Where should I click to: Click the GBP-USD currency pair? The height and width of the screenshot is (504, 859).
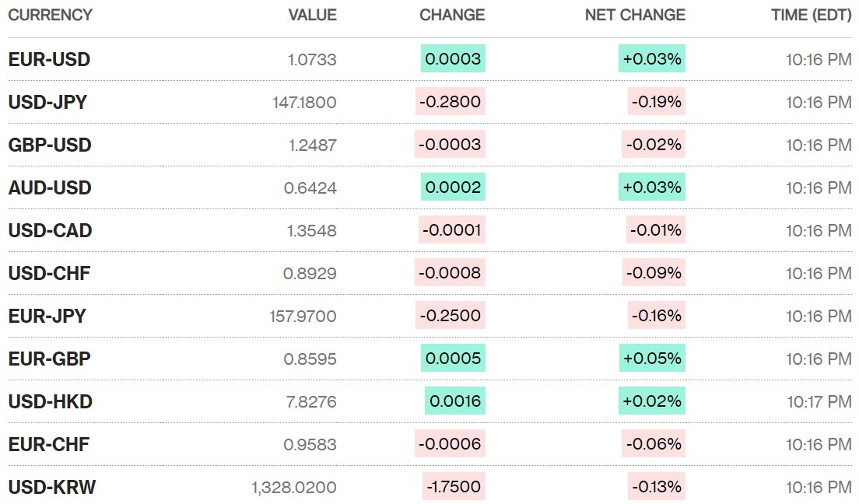50,145
